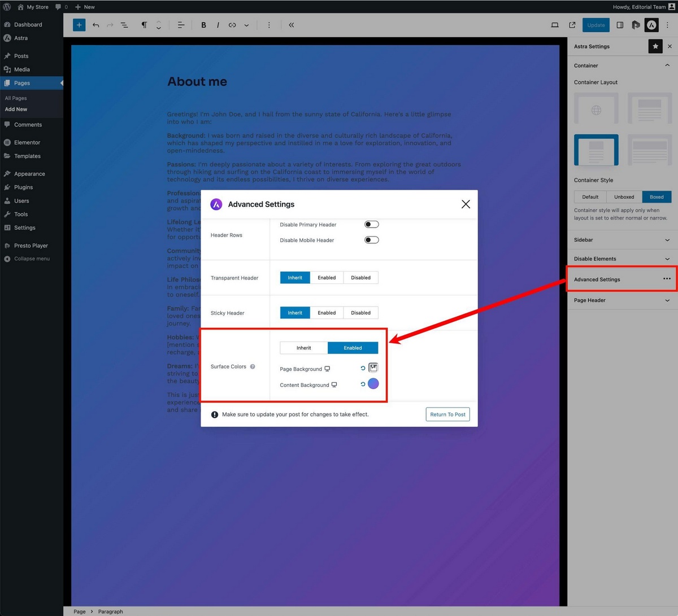Open block options three-dot menu

pos(269,25)
